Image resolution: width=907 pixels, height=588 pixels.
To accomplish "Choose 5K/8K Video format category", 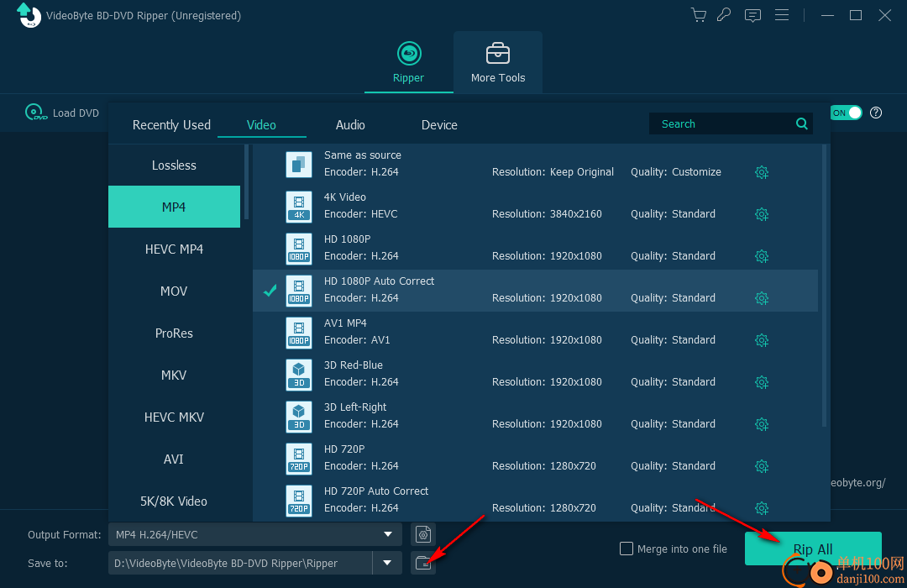I will [174, 501].
